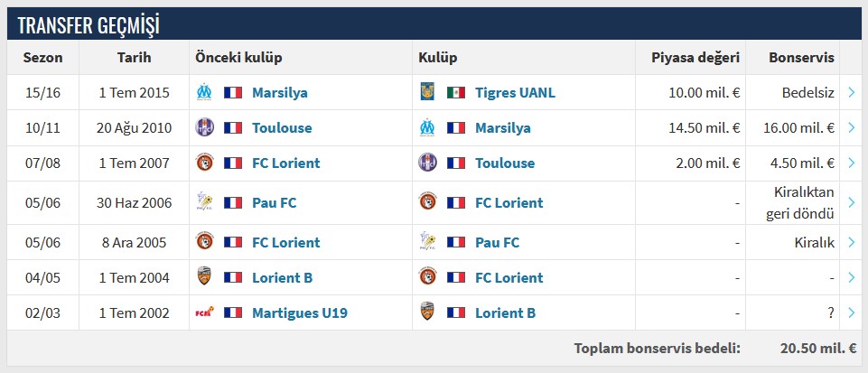Click the Sezon column header
868x373 pixels.
coord(42,58)
